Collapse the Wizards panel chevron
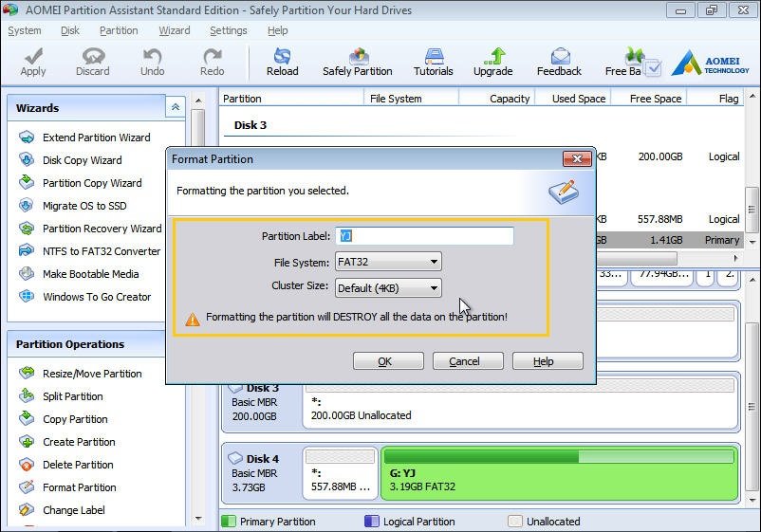The image size is (761, 532). [176, 107]
